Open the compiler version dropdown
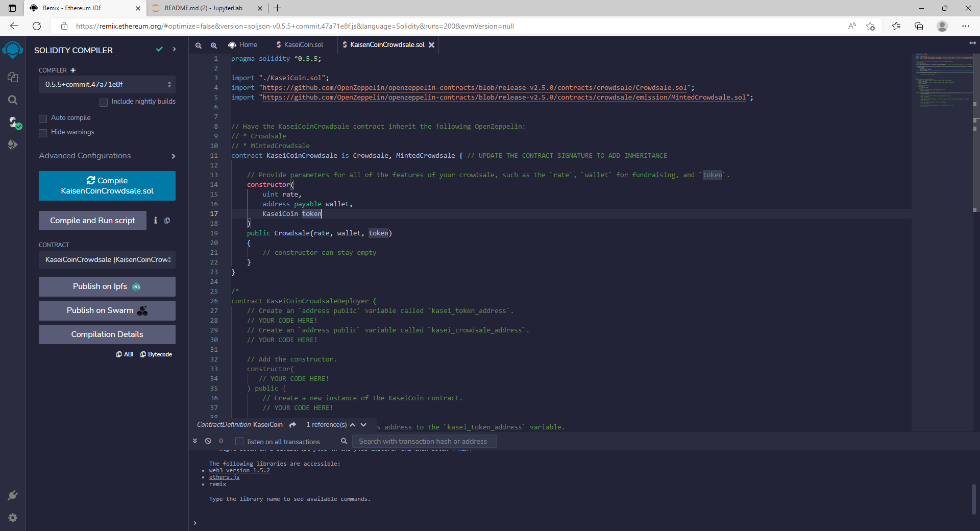This screenshot has width=980, height=531. [x=107, y=84]
